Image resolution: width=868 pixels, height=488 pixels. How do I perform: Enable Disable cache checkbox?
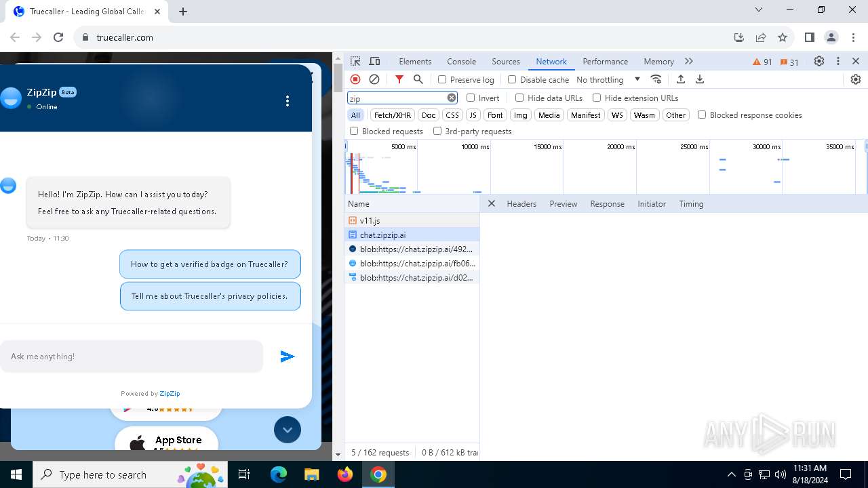[x=512, y=79]
